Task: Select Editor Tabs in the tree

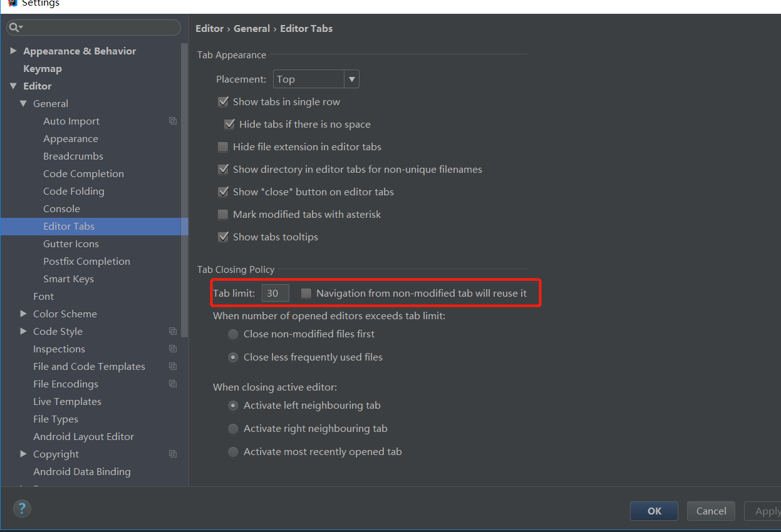Action: pos(94,226)
